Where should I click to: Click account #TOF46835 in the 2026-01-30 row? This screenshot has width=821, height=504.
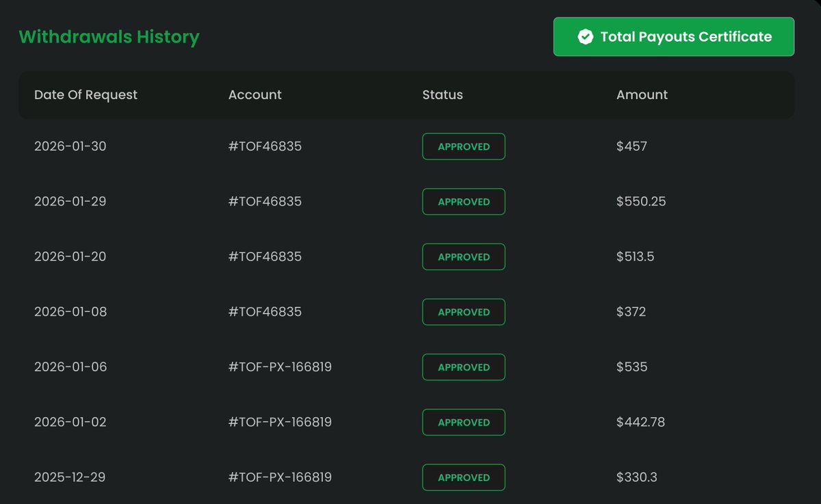265,146
